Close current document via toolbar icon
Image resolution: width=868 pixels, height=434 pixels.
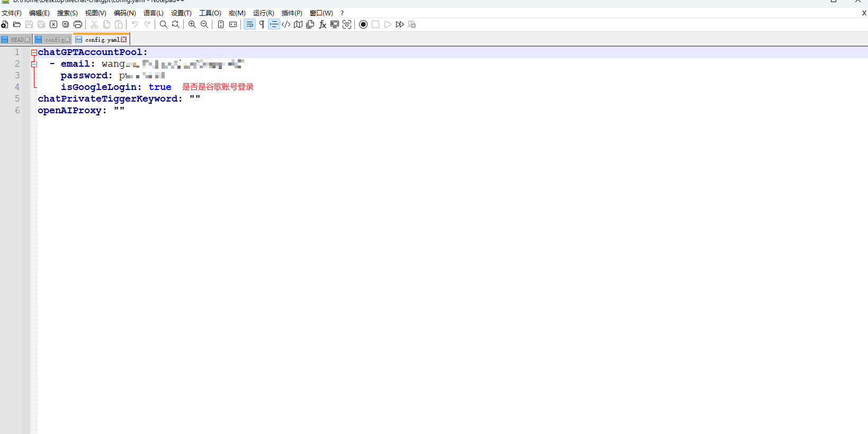(53, 24)
